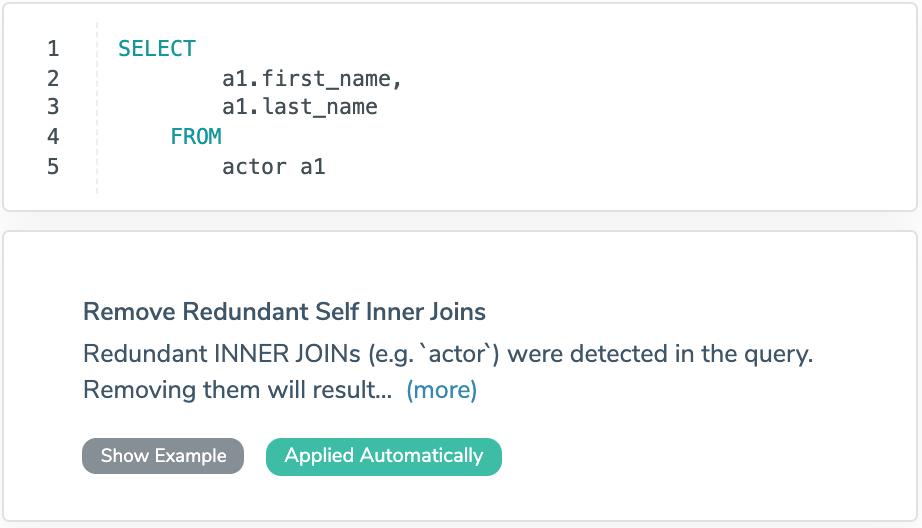Open the (more) link

click(x=442, y=390)
